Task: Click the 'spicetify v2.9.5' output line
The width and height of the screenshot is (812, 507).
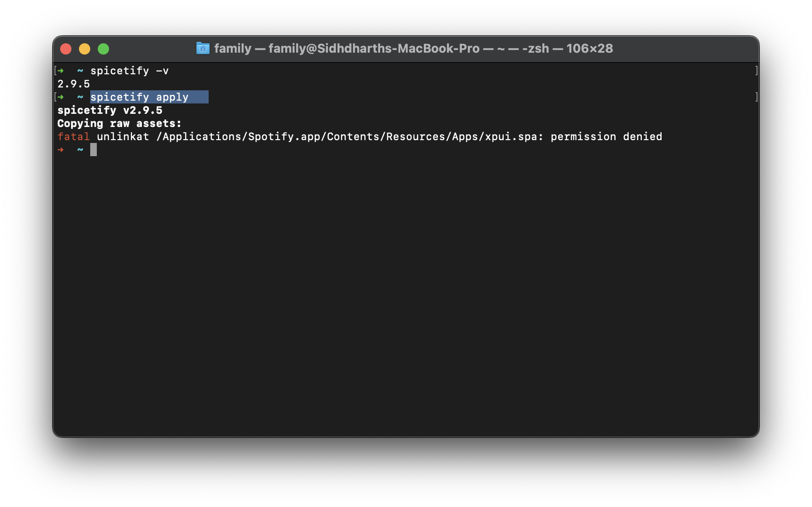Action: (110, 110)
